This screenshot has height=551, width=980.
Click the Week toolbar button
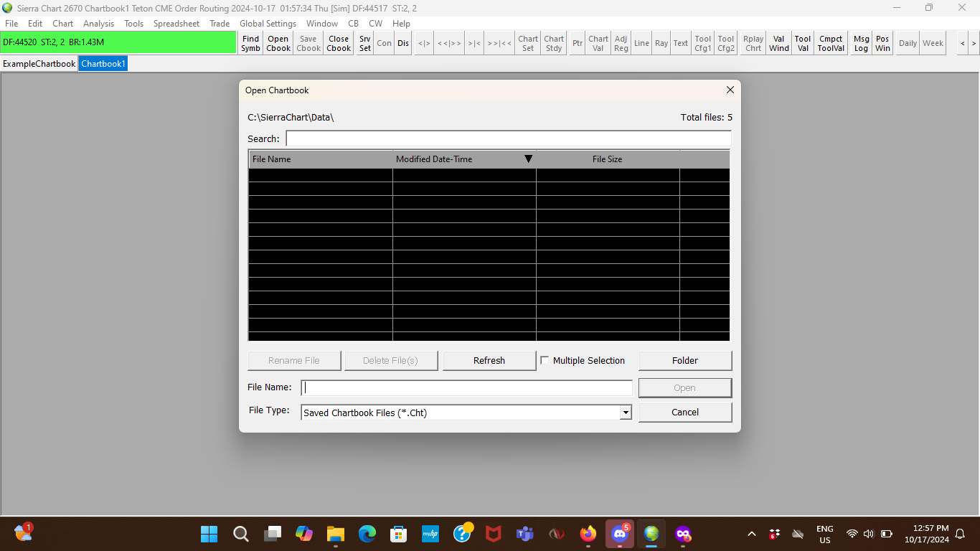933,43
